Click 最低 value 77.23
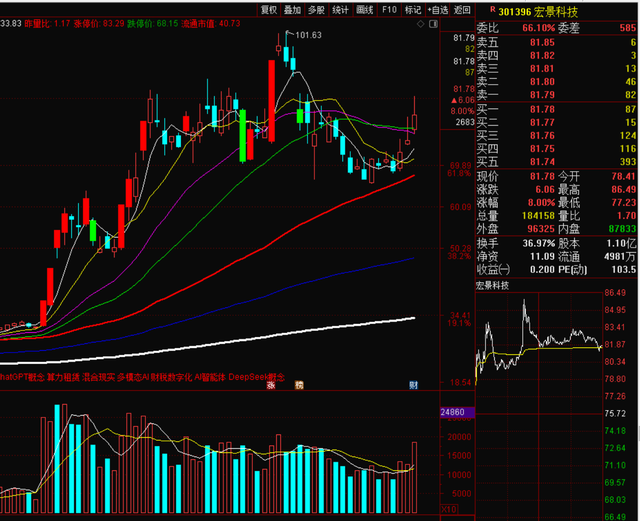Viewport: 640px width, 521px height. point(624,203)
